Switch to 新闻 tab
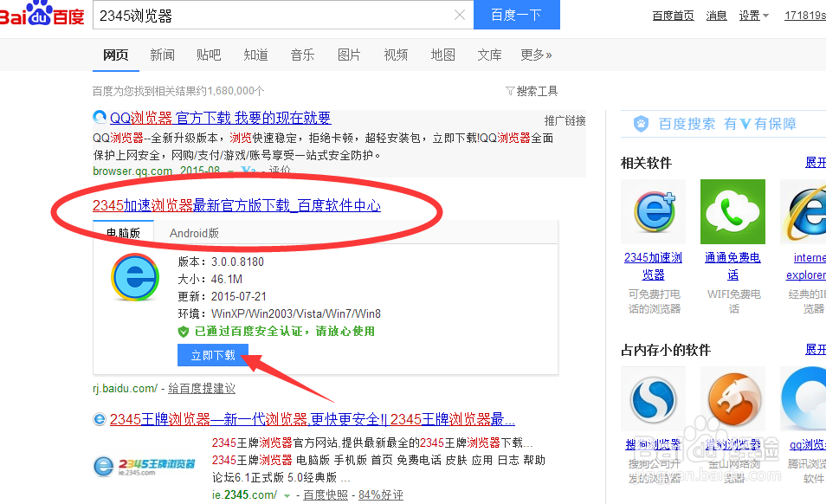The height and width of the screenshot is (504, 826). coord(162,55)
